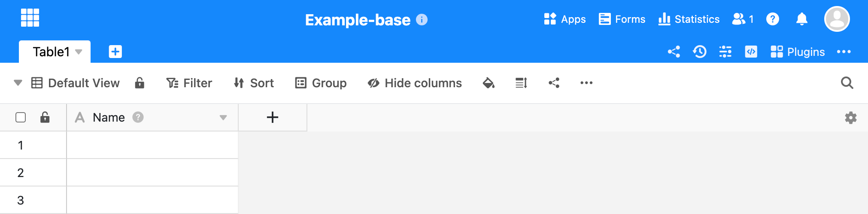
Task: Open the Filter menu
Action: click(189, 83)
